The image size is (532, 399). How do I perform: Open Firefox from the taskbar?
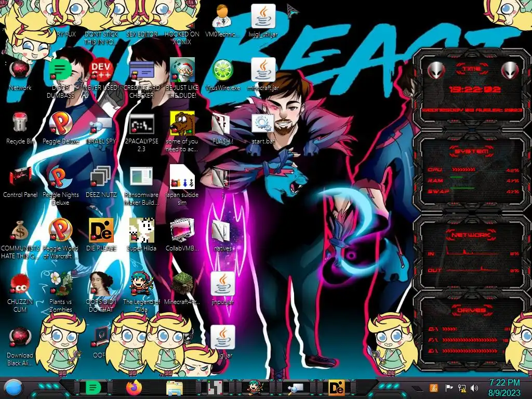point(134,388)
